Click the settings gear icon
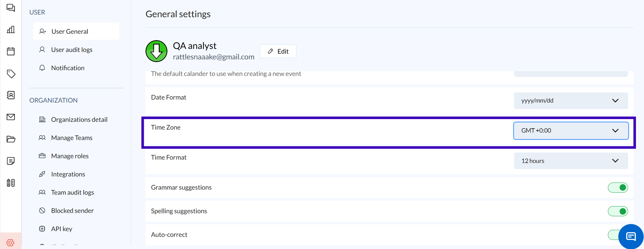644x249 pixels. click(x=10, y=242)
